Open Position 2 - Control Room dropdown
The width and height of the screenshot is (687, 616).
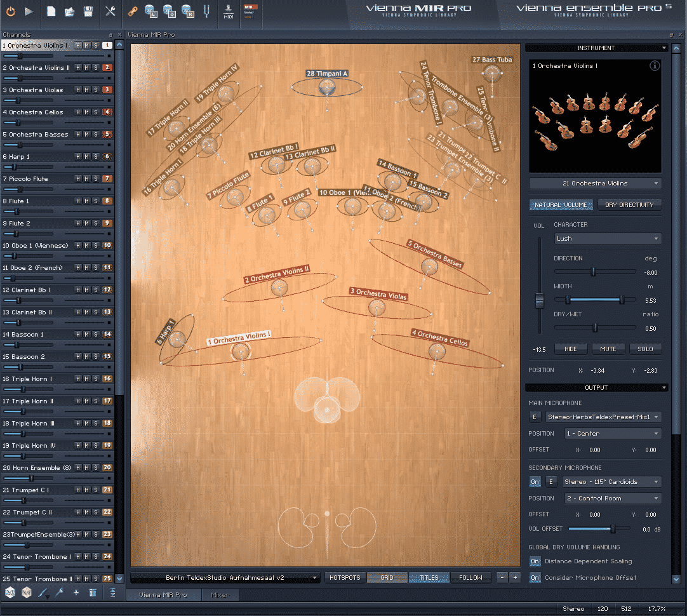pos(613,499)
